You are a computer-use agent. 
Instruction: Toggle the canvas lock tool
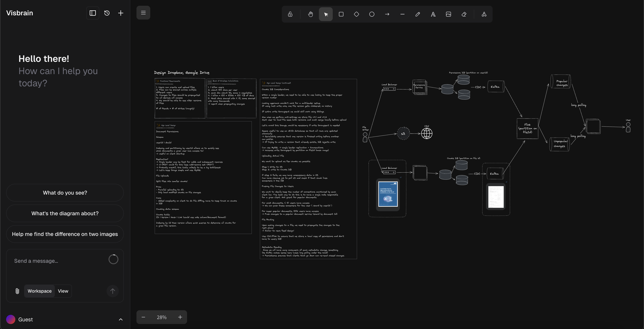point(290,14)
